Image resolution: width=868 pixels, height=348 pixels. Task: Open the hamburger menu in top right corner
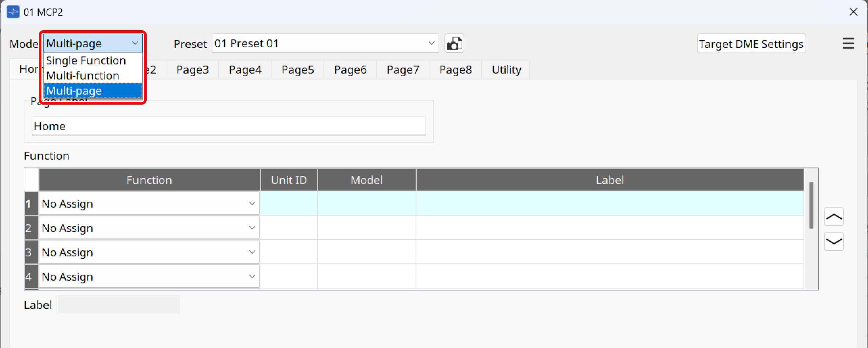click(x=849, y=43)
